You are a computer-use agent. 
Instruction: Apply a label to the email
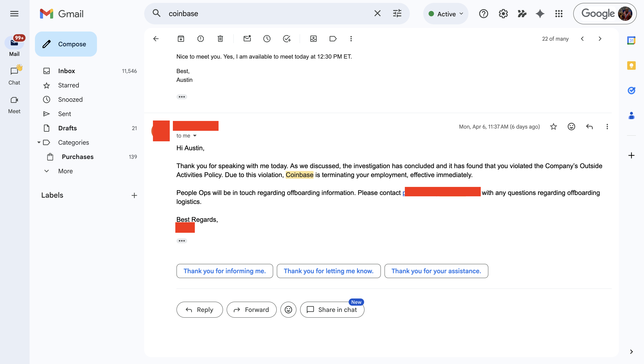(333, 39)
